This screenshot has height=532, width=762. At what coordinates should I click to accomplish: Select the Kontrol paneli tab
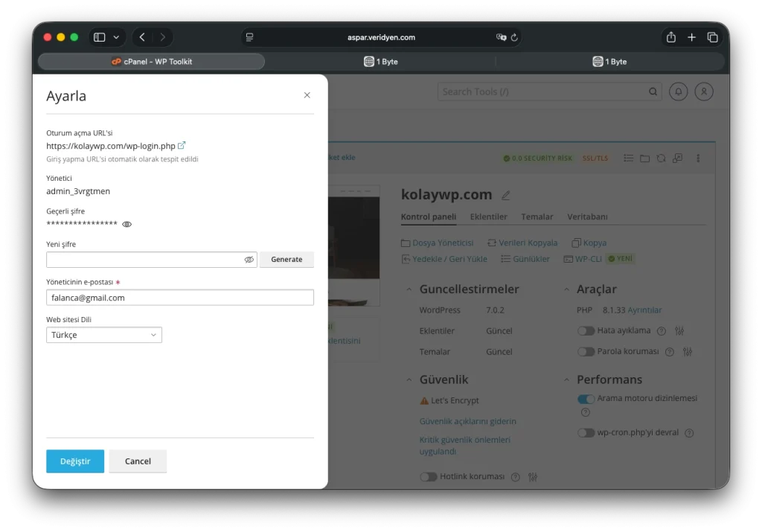click(x=428, y=217)
